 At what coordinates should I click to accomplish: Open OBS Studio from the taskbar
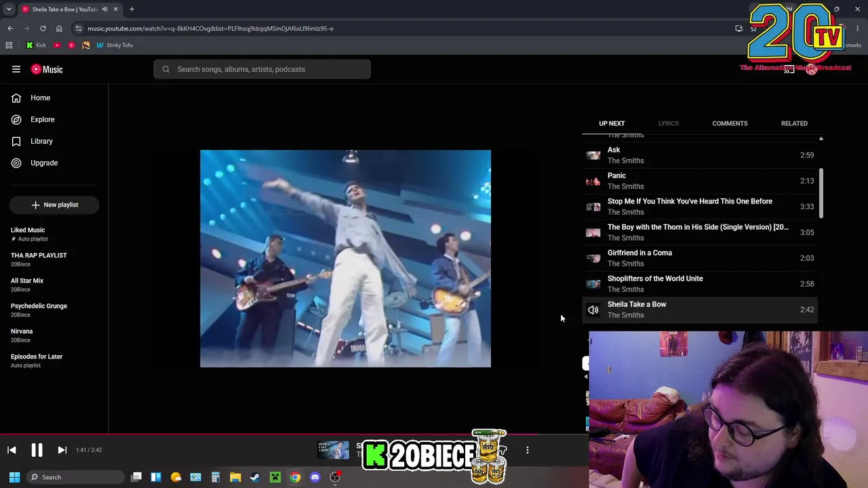coord(335,477)
